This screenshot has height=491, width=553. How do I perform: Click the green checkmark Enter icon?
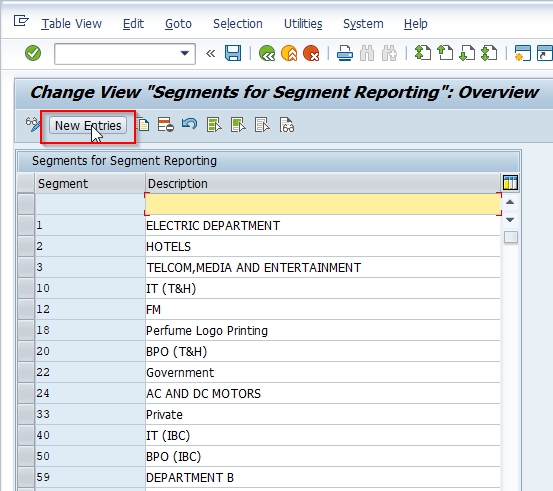(33, 53)
